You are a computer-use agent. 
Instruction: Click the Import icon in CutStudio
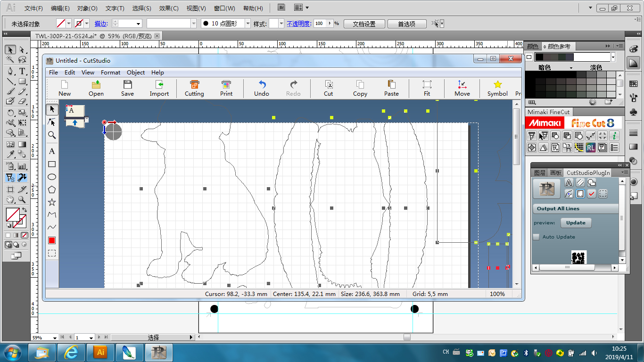coord(159,88)
